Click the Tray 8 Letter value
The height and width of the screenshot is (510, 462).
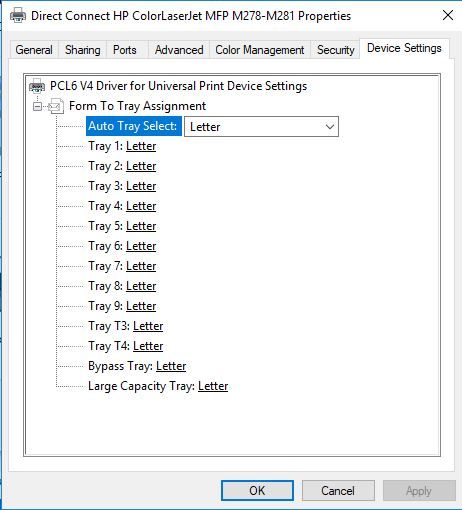coord(141,286)
